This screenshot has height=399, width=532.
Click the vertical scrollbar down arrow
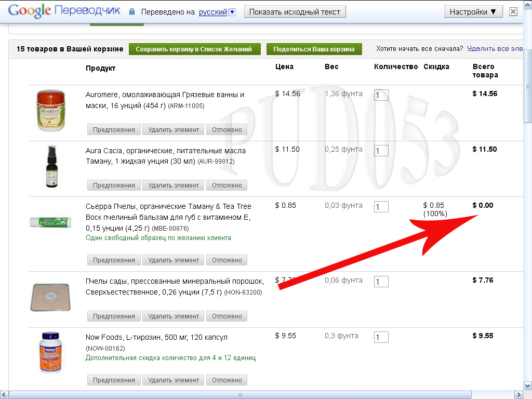[x=528, y=386]
